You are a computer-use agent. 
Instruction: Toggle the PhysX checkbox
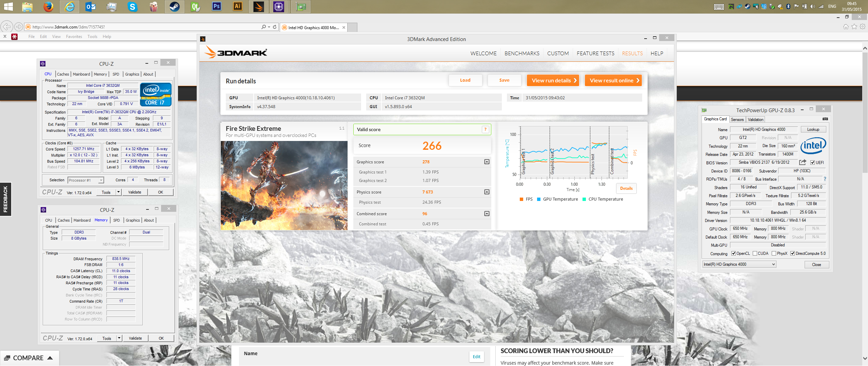point(774,253)
